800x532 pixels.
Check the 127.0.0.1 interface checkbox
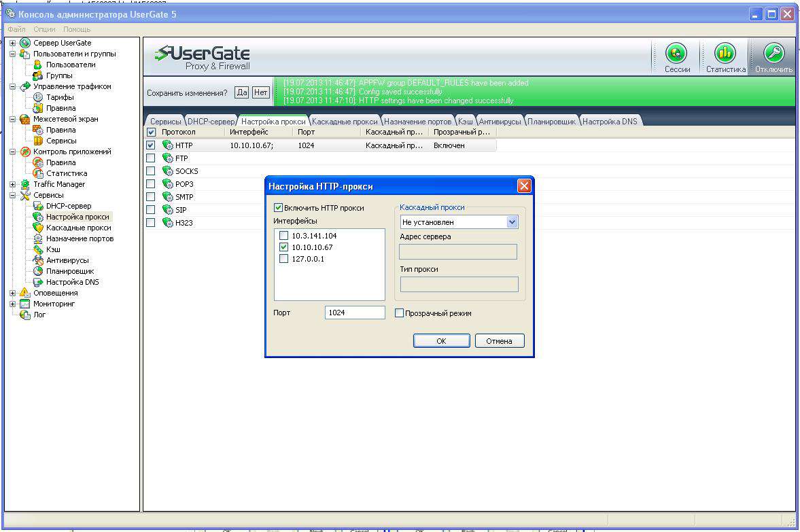pyautogui.click(x=283, y=259)
